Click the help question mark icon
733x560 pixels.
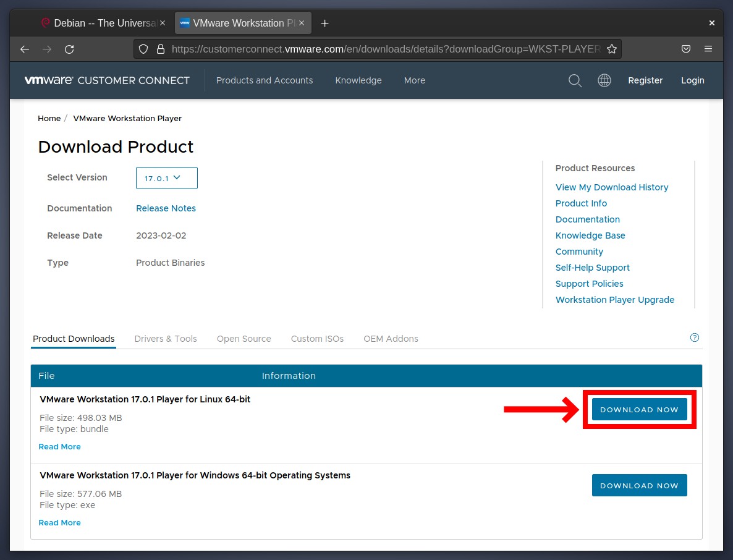pos(695,337)
